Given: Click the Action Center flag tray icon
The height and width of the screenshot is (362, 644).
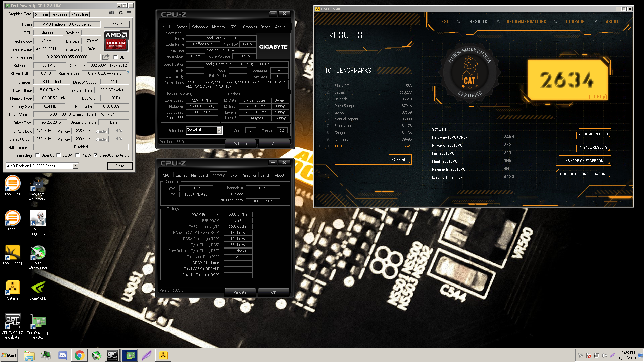Looking at the screenshot, I should (588, 355).
